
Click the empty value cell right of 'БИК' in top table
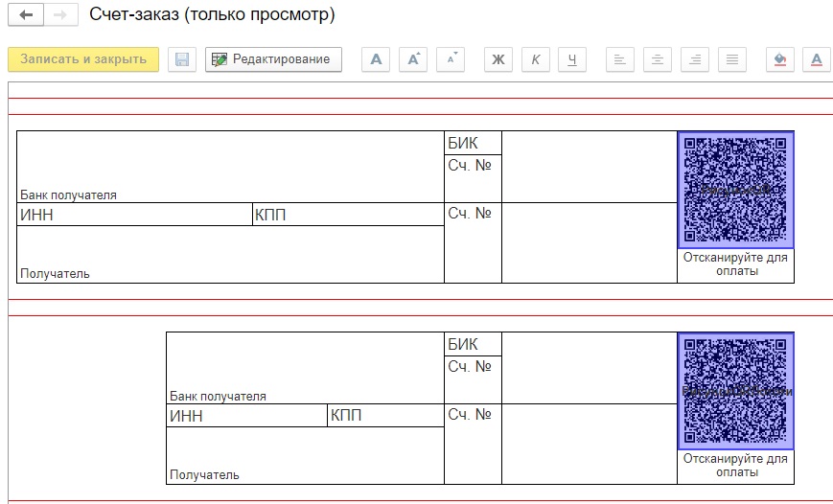click(x=590, y=167)
